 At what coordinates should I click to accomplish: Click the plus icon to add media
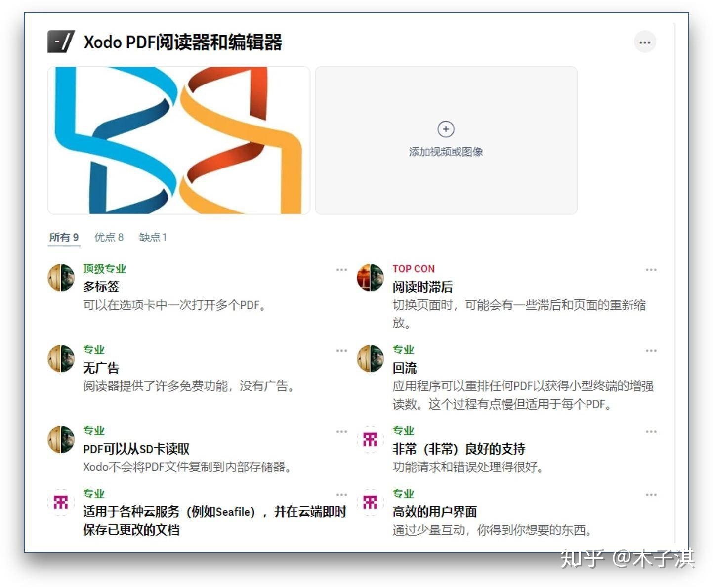click(446, 129)
